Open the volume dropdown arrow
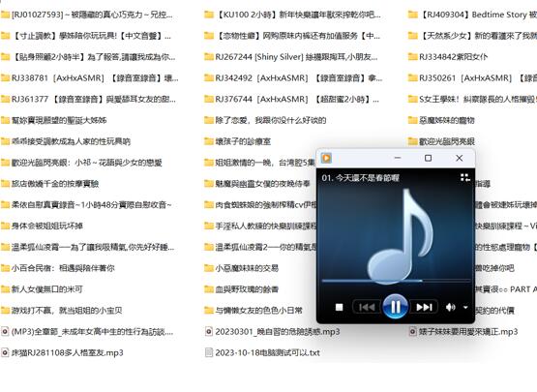This screenshot has height=392, width=537. point(465,308)
